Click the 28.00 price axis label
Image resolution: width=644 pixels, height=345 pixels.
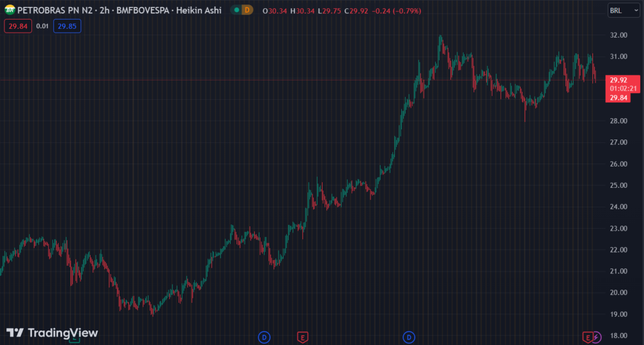click(x=619, y=121)
